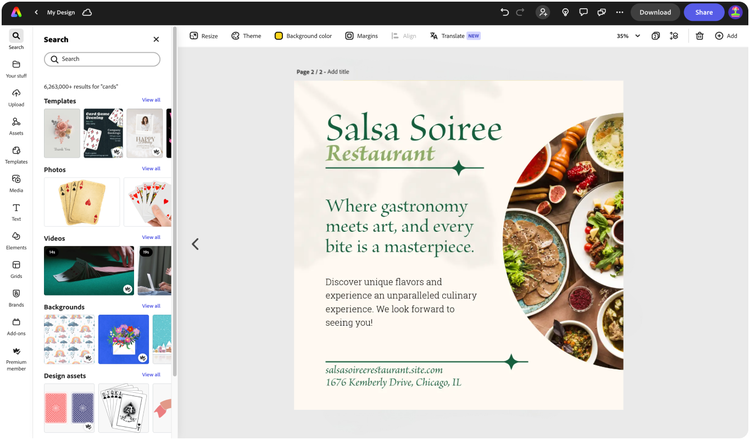
Task: Undo the last action
Action: pyautogui.click(x=504, y=12)
